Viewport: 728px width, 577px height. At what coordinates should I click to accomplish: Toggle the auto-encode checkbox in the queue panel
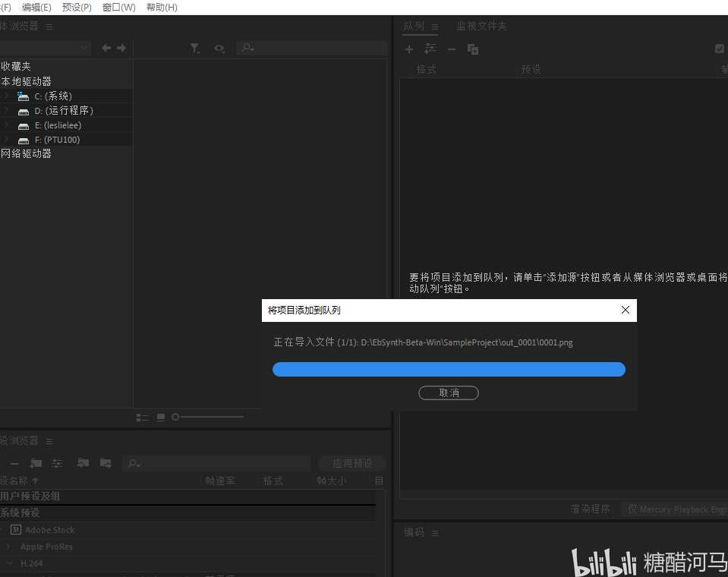(x=719, y=49)
